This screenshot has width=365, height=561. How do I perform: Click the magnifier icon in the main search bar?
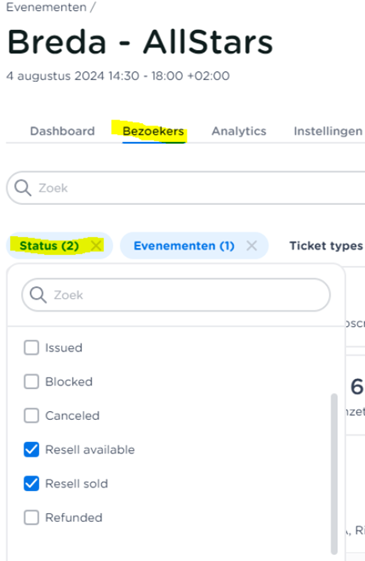coord(23,188)
